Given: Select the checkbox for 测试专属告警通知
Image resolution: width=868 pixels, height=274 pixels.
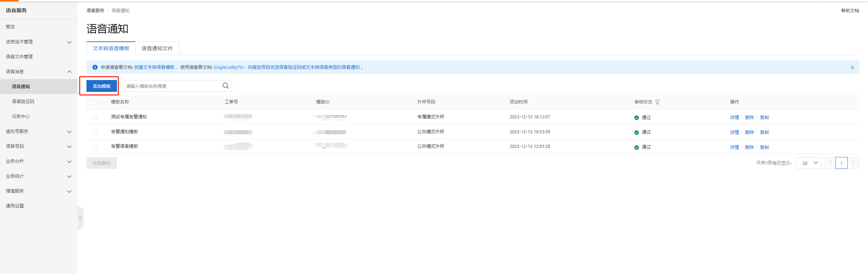Looking at the screenshot, I should point(95,117).
